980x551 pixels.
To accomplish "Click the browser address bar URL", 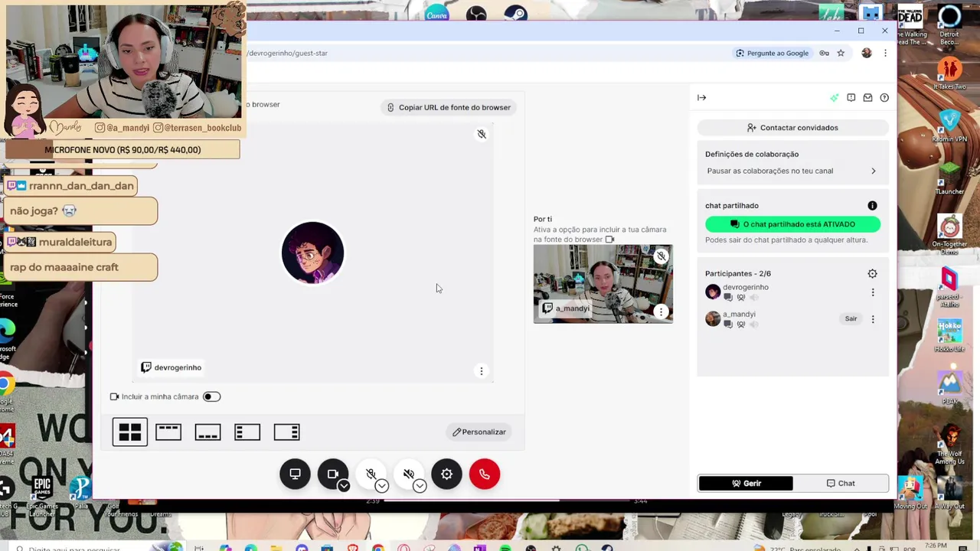I will pyautogui.click(x=288, y=53).
